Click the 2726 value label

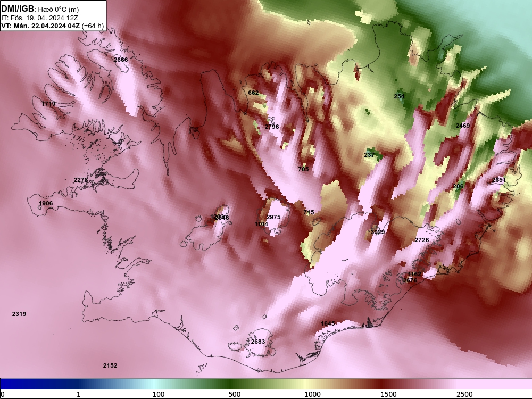(x=422, y=240)
